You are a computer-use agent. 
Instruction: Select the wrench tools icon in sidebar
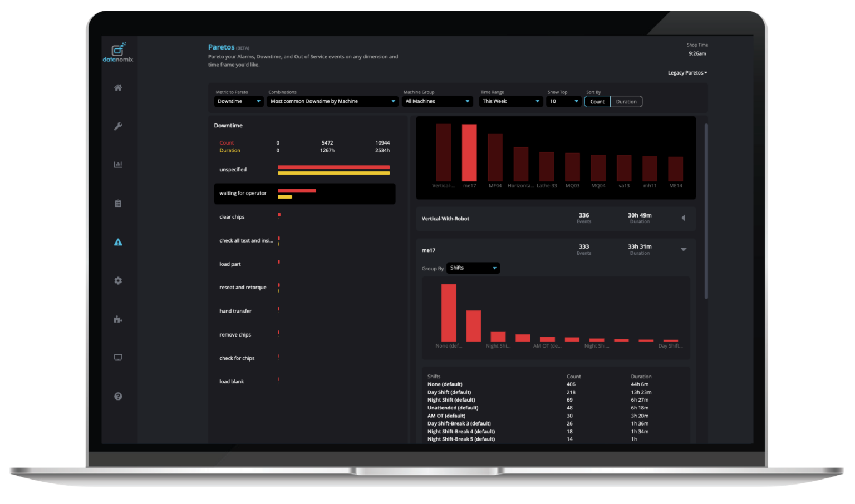tap(118, 126)
